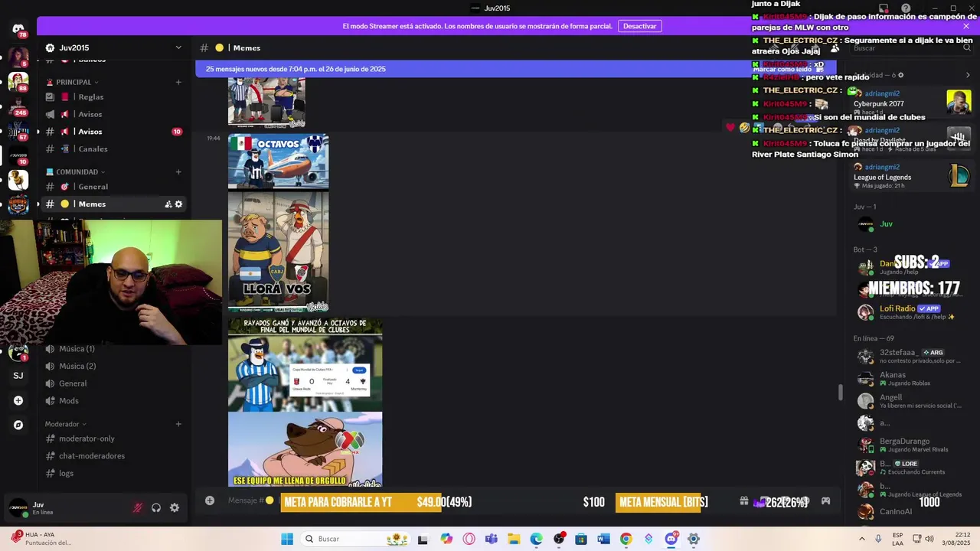Collapse the COMUNIDAD category
Viewport: 980px width, 551px height.
coord(76,172)
